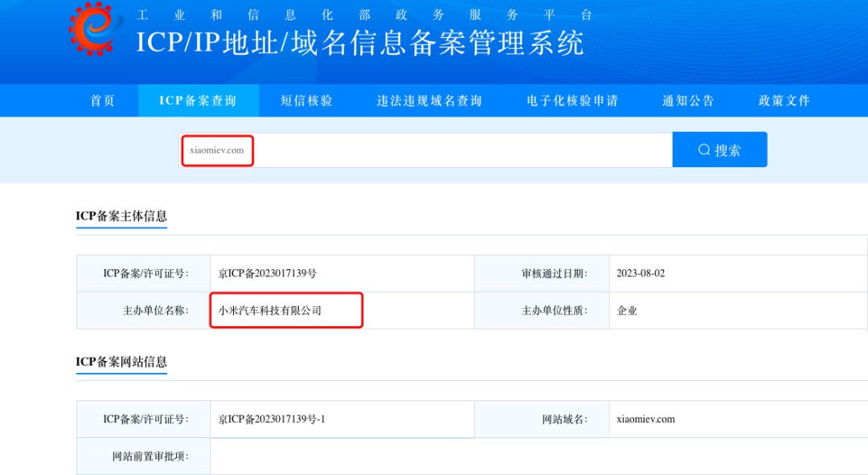Select the approval date 2023-08-02
The width and height of the screenshot is (868, 475).
641,273
